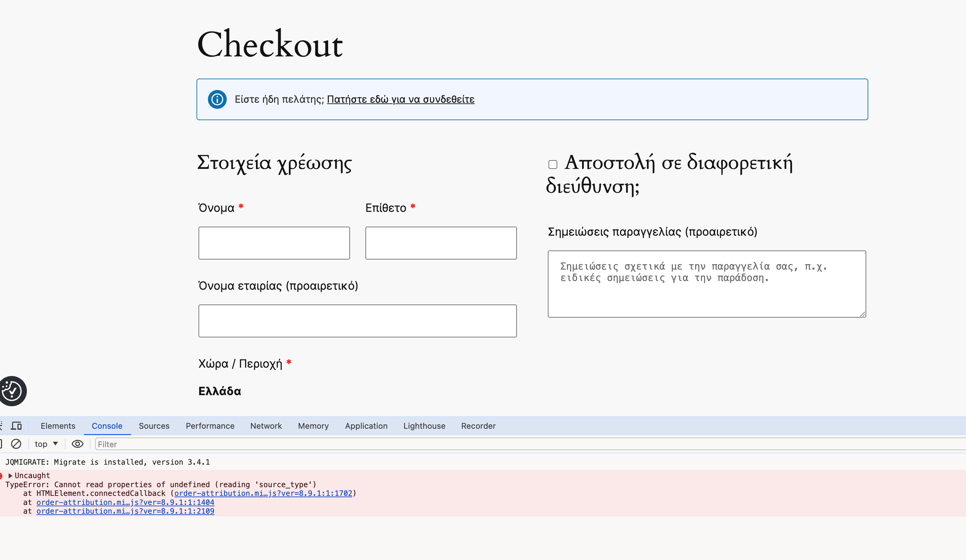Open order-attribution link at line 1:1702
Image resolution: width=966 pixels, height=560 pixels.
click(x=263, y=493)
